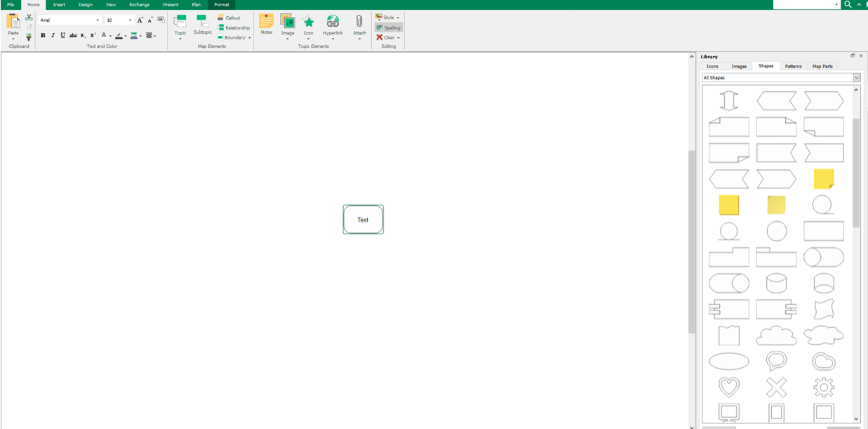
Task: Apply the text highlight color swatch
Action: (119, 35)
